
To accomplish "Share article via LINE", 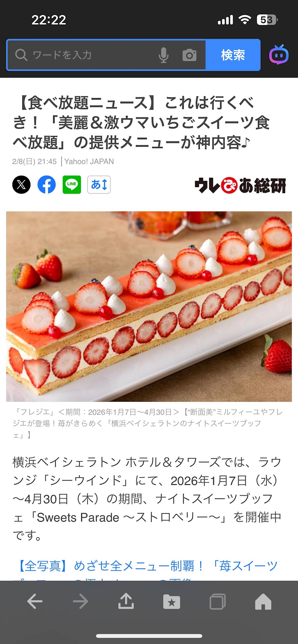I will click(x=72, y=185).
